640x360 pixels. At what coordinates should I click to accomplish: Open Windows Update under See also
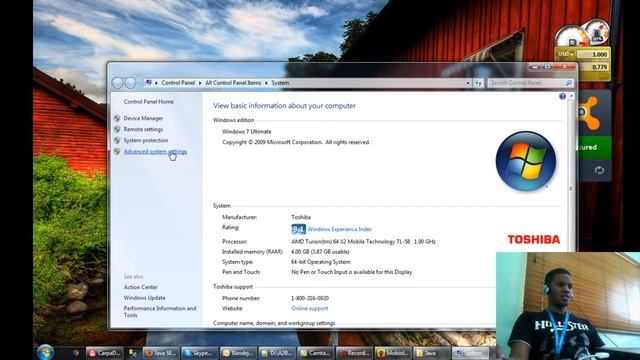point(144,298)
